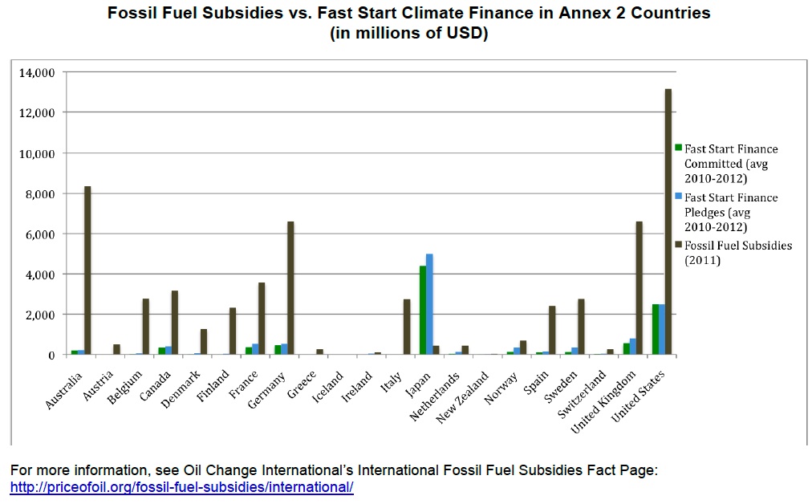812x504 pixels.
Task: Click the Australia x-axis label
Action: click(63, 391)
